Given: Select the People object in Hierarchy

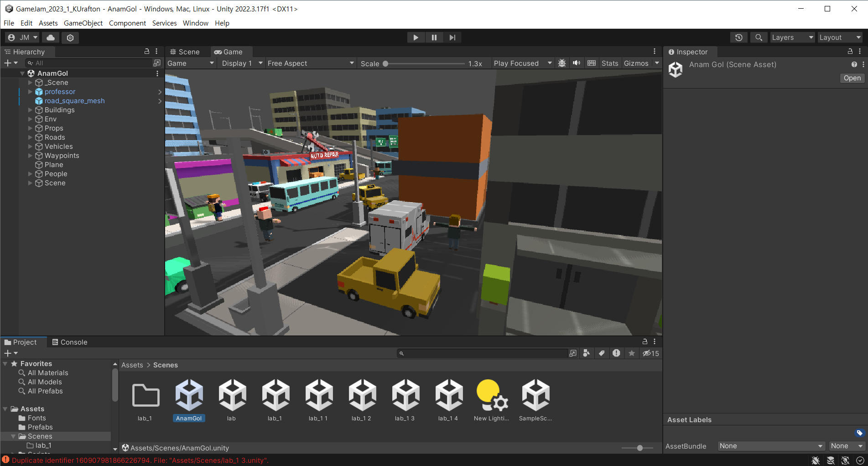Looking at the screenshot, I should 56,174.
